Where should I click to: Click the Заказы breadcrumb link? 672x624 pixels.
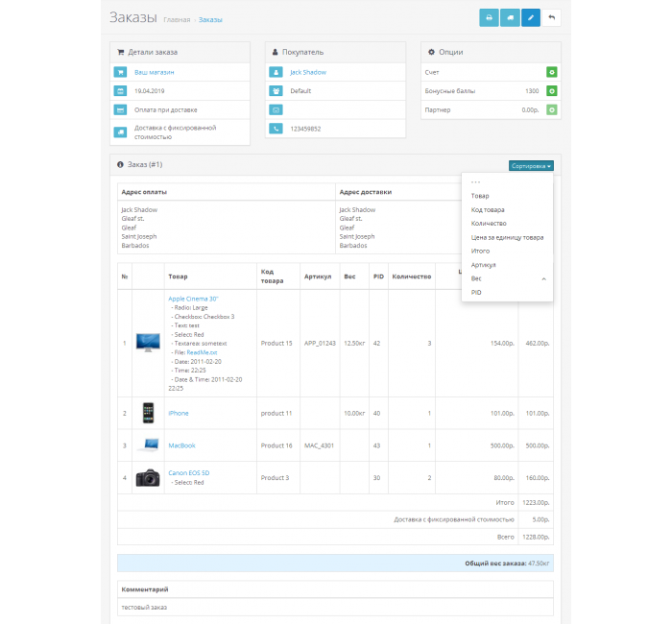click(x=210, y=20)
